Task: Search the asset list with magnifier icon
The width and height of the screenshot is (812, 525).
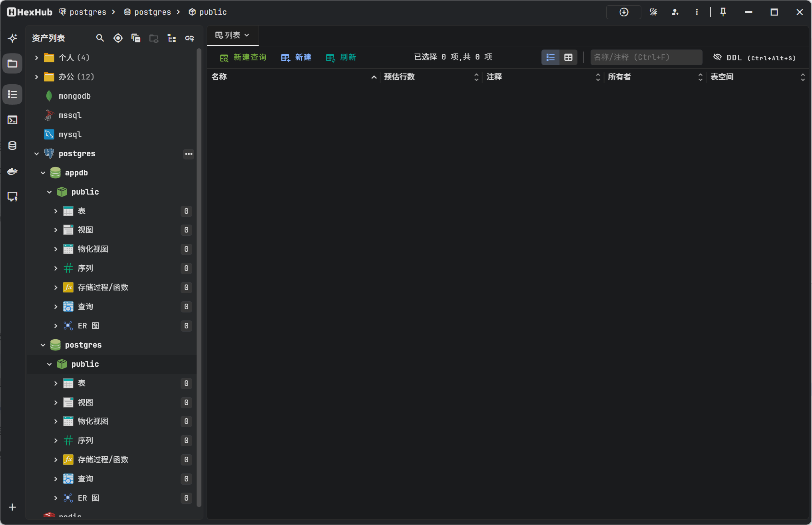Action: 100,38
